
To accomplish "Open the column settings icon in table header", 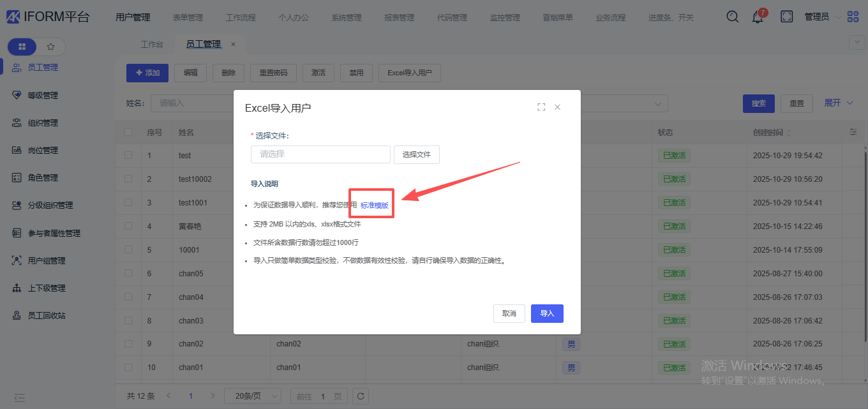I will (853, 132).
